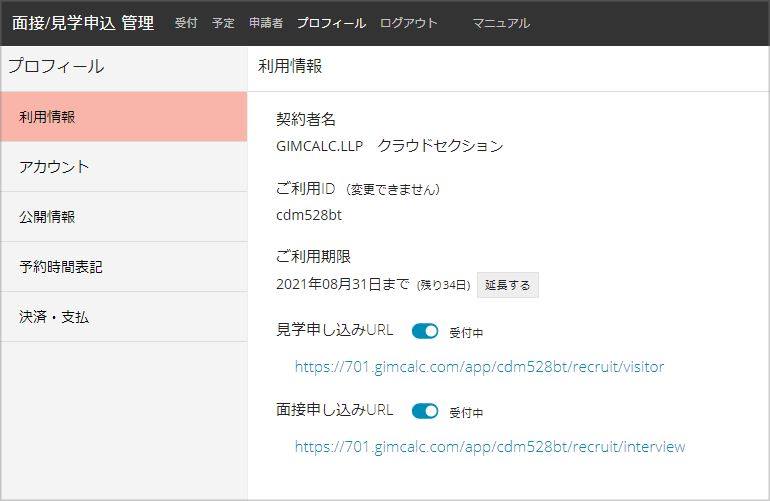Select プロフィール in the top navigation bar
The image size is (770, 501).
[x=331, y=23]
